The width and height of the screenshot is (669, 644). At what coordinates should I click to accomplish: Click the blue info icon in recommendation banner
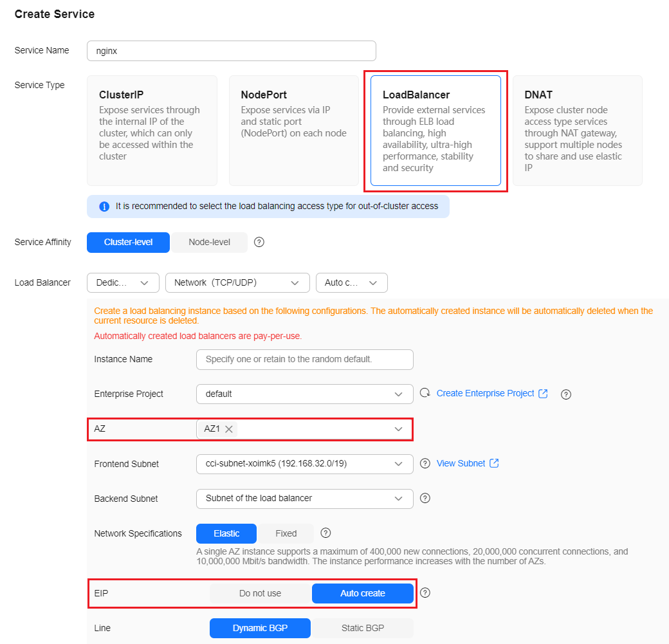(104, 207)
